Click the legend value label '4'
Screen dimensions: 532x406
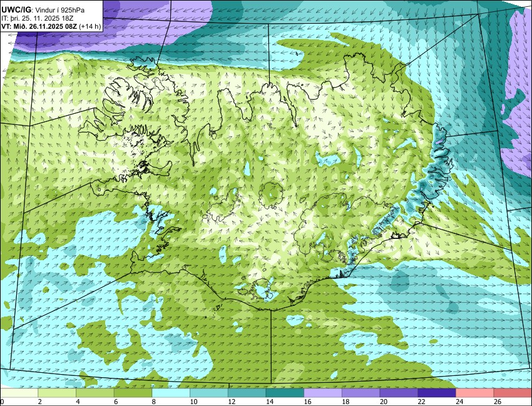78,402
